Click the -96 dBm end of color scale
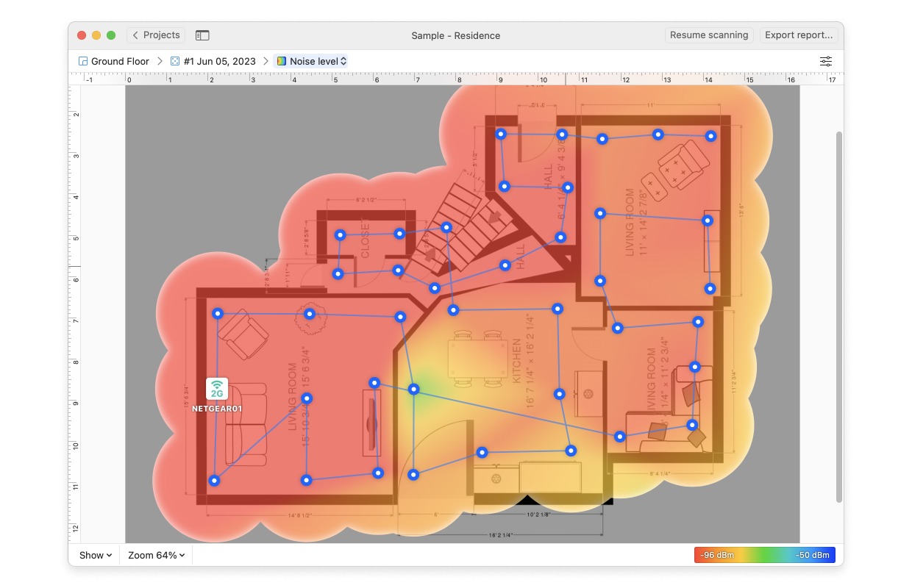 [x=717, y=555]
